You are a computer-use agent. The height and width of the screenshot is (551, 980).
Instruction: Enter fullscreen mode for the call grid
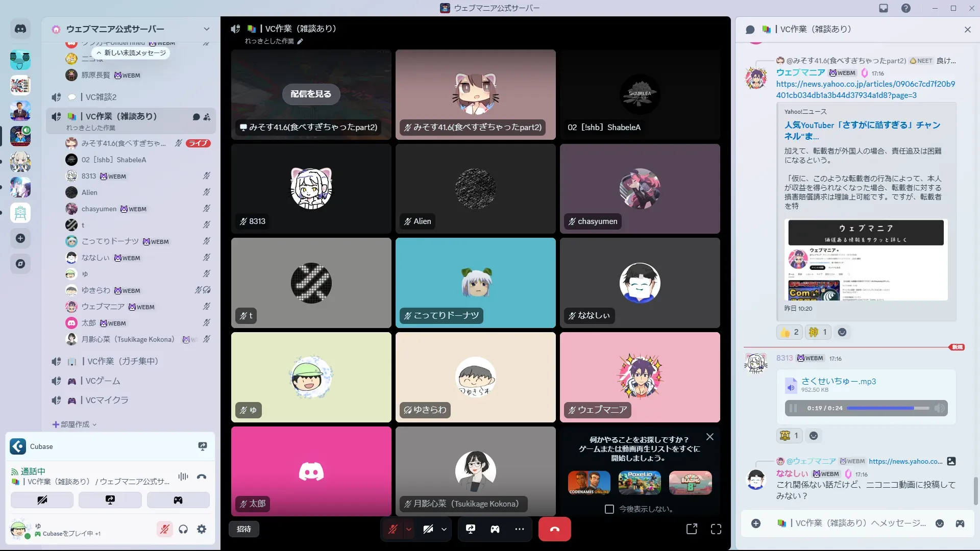click(716, 529)
